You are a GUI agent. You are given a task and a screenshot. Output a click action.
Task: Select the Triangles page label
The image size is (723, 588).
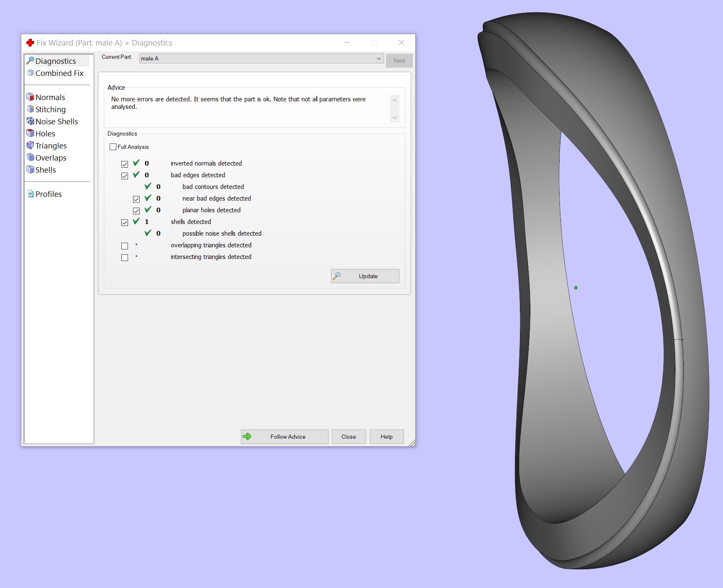[51, 146]
